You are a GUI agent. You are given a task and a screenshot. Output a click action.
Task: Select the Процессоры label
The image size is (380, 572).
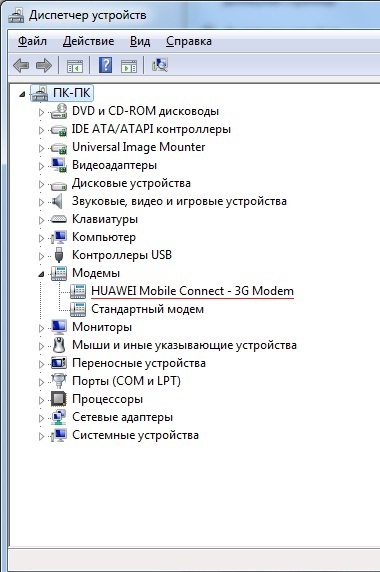107,399
